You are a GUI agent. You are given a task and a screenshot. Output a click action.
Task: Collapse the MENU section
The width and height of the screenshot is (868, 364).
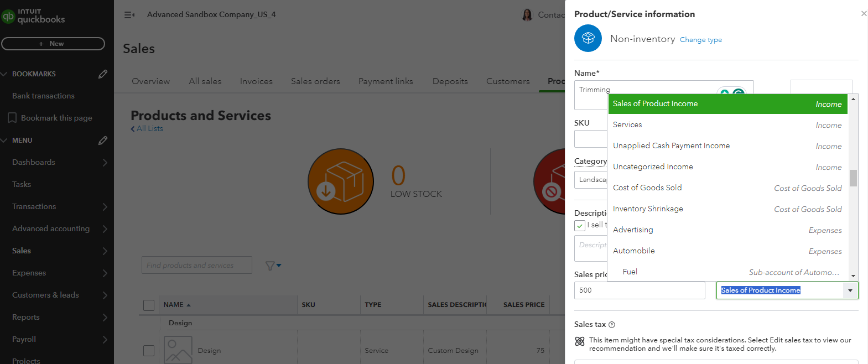(4, 141)
